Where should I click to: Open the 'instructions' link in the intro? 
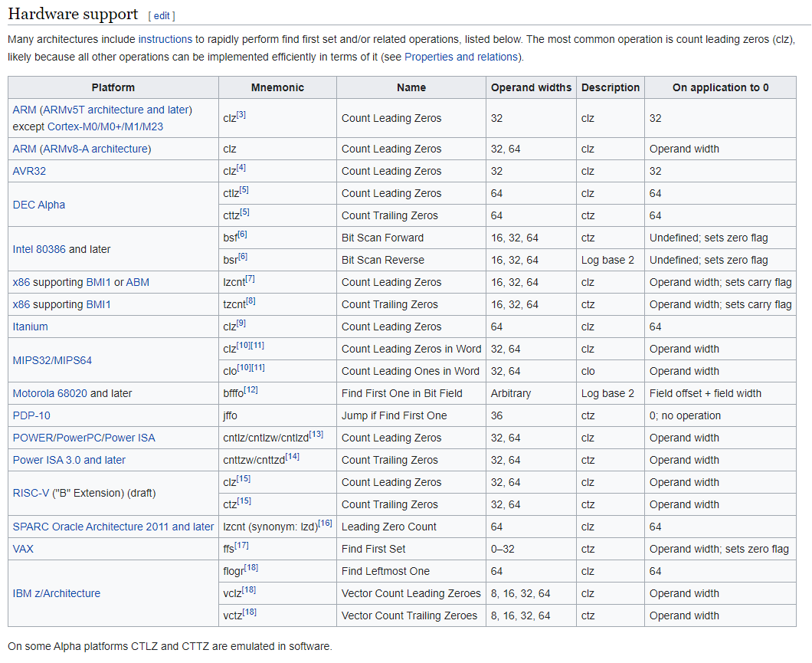click(x=165, y=39)
